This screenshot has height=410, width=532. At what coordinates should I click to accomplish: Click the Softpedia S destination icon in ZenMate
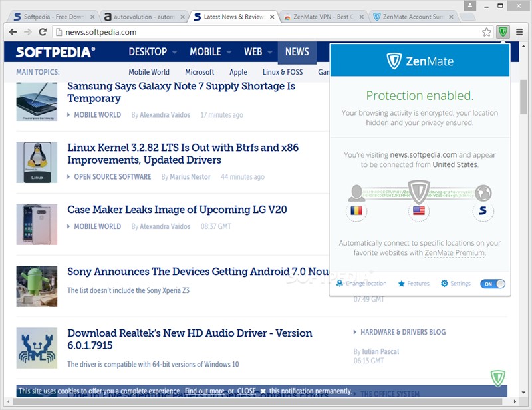click(x=483, y=211)
